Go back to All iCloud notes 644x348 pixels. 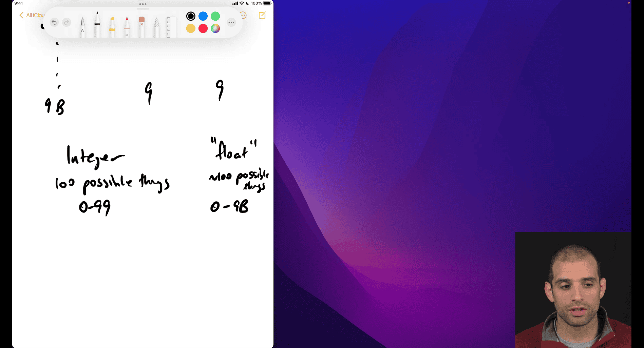(x=32, y=15)
